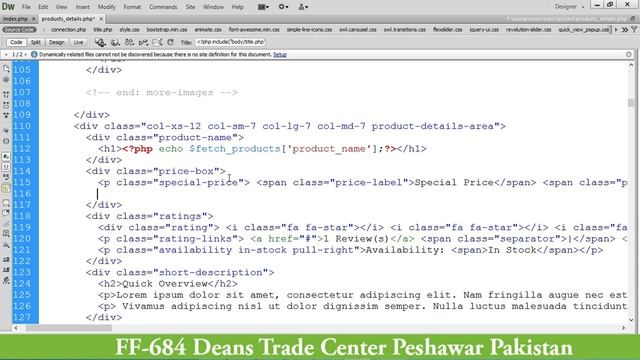
Task: Open style.css related file
Action: click(x=129, y=29)
